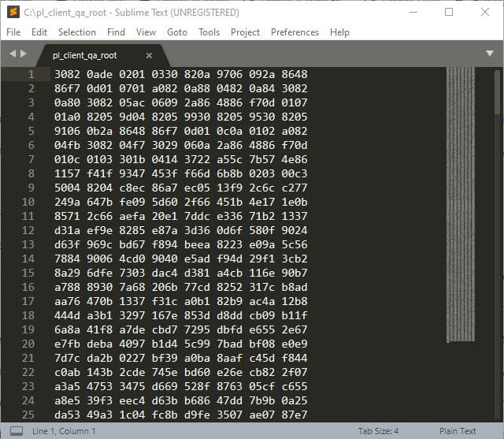The image size is (504, 439).
Task: Click hex value da53 on line 25
Action: pos(67,415)
